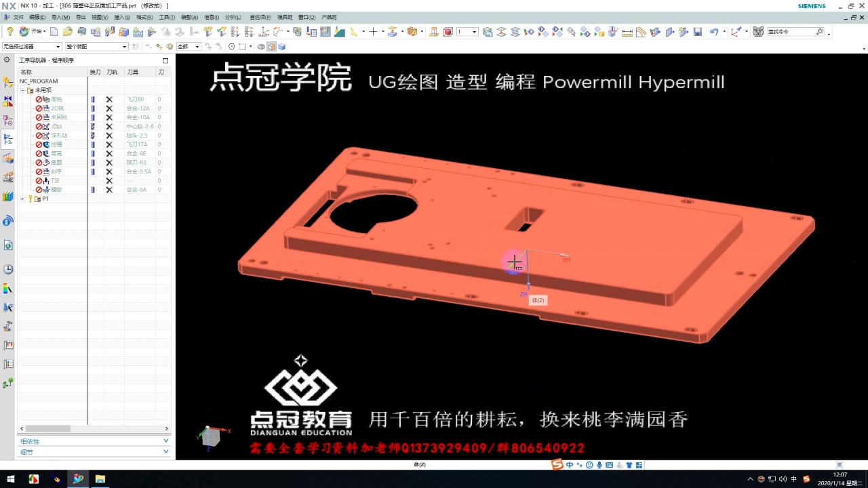Click the color palette filter icon near 整个装配

pos(169,45)
